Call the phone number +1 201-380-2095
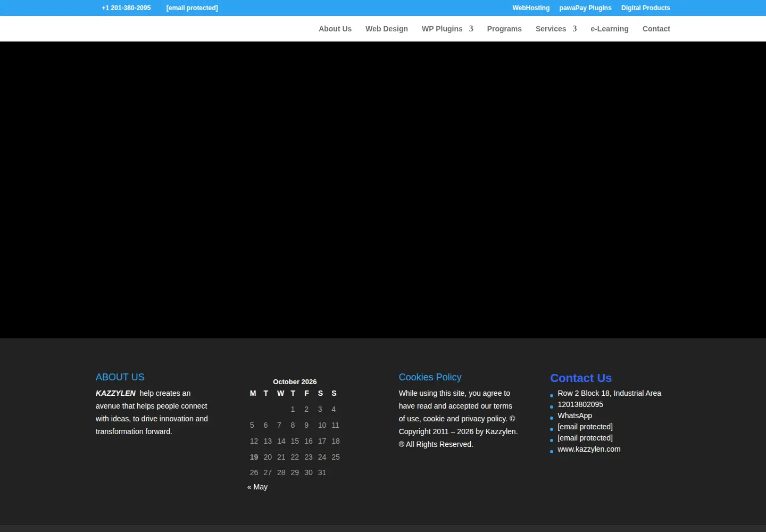 (126, 8)
